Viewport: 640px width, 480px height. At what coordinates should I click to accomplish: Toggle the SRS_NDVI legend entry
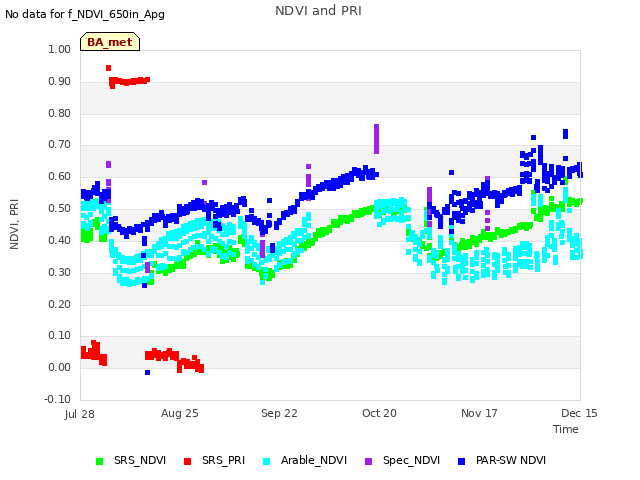(131, 460)
